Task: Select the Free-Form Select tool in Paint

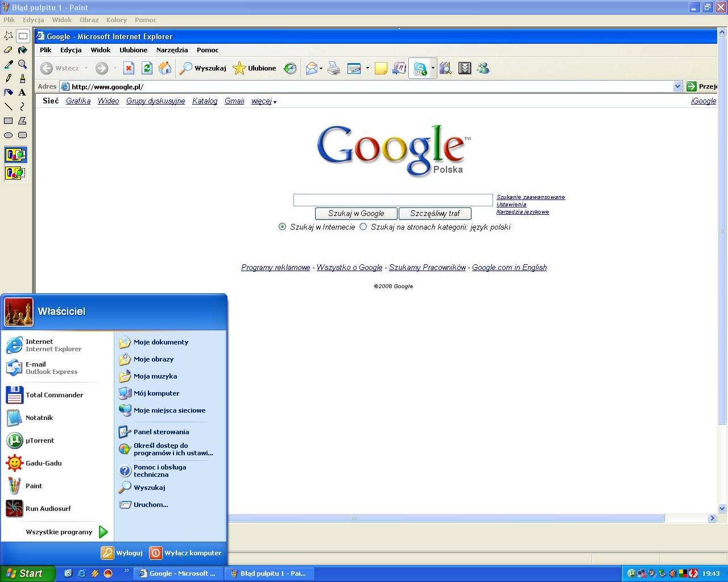Action: click(x=9, y=36)
